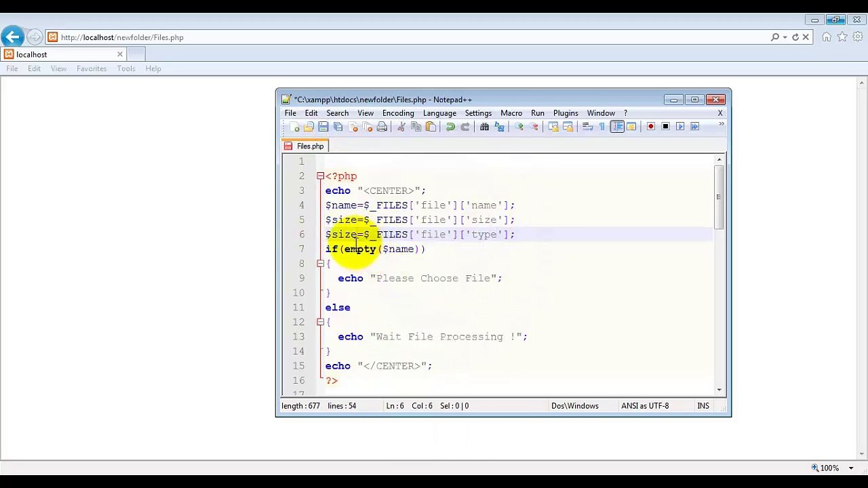The height and width of the screenshot is (488, 868).
Task: Toggle Show All Characters paragraph icon
Action: (x=601, y=127)
